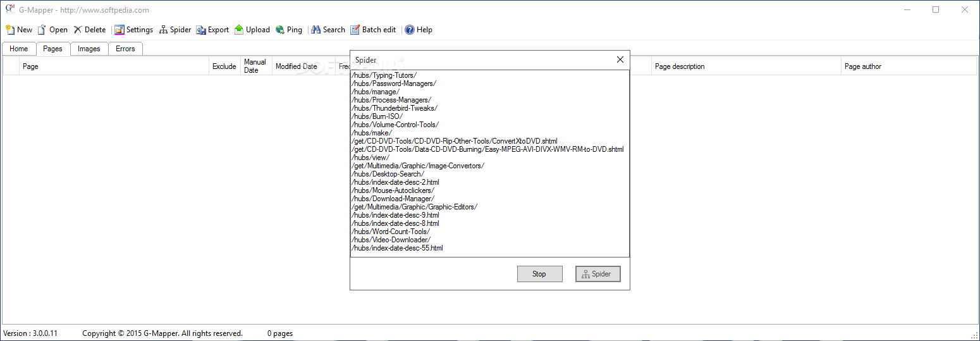Image resolution: width=980 pixels, height=341 pixels.
Task: Click the Page author column header
Action: (x=909, y=66)
